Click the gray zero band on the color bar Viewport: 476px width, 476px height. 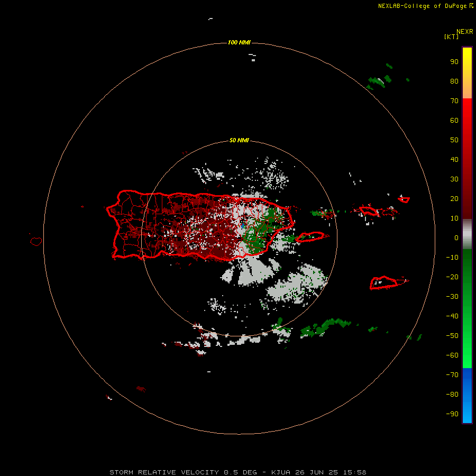[467, 234]
